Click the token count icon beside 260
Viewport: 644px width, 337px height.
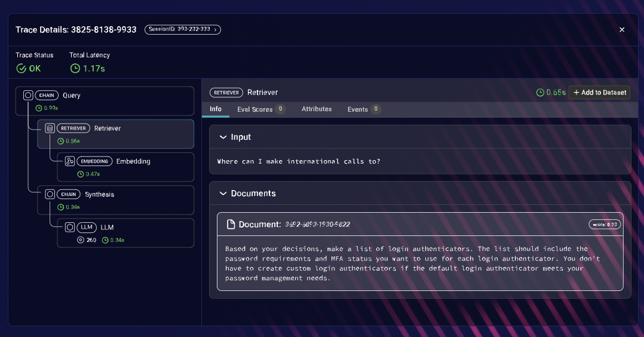pyautogui.click(x=81, y=240)
